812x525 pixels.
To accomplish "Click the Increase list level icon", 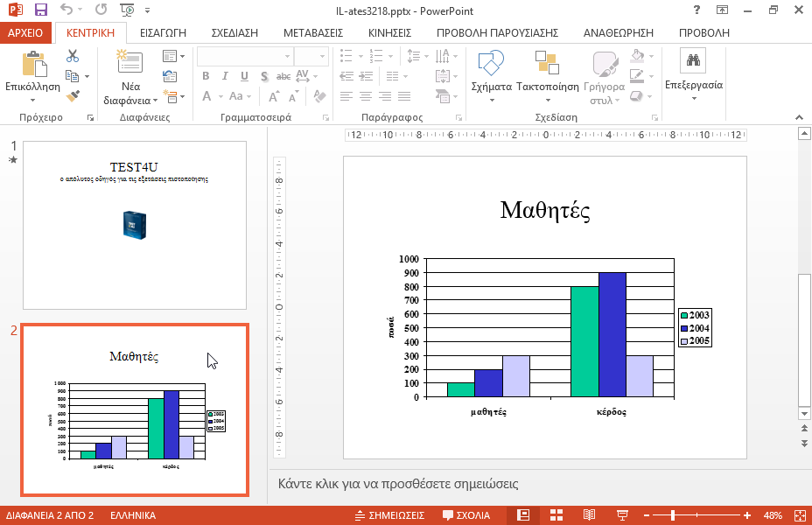I will pos(366,77).
